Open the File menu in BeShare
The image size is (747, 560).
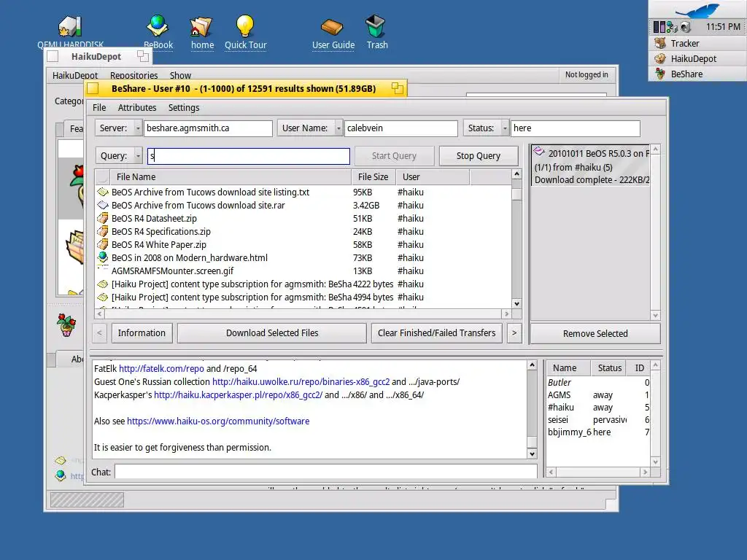click(99, 108)
